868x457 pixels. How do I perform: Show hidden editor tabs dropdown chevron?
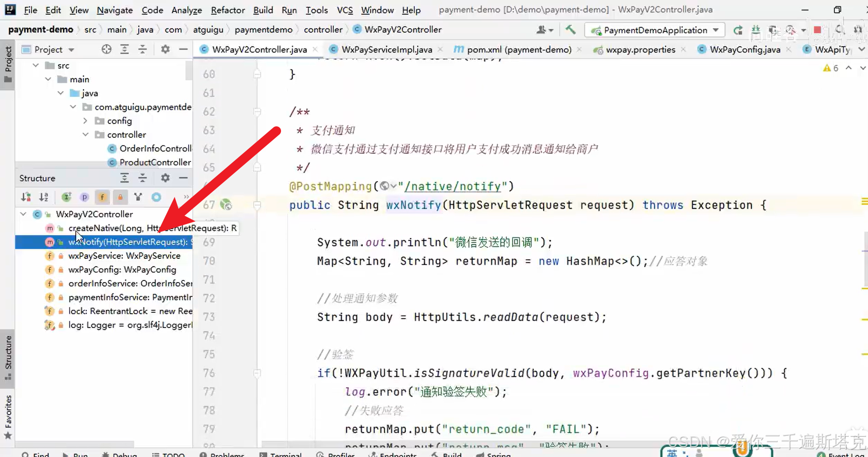[862, 49]
